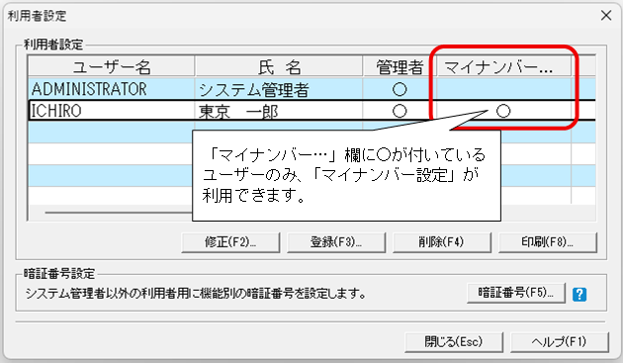The height and width of the screenshot is (364, 624).
Task: Click the 修正(F2) button
Action: (x=230, y=242)
